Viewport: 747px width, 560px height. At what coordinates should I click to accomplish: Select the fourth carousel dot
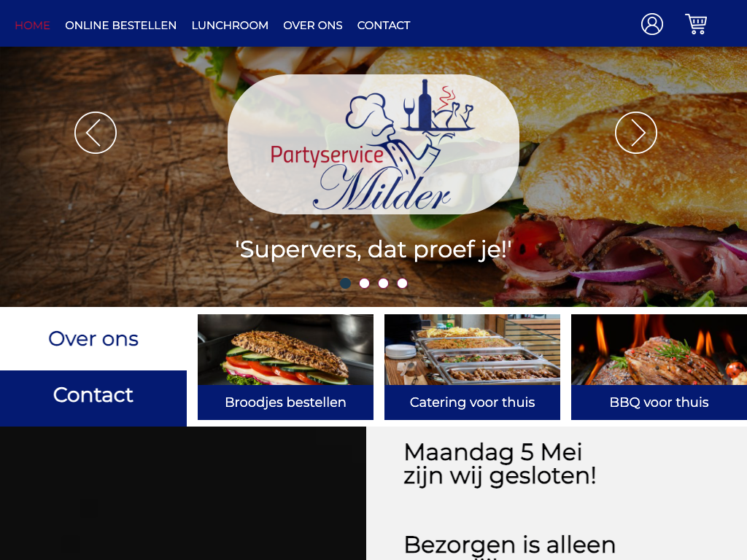402,284
